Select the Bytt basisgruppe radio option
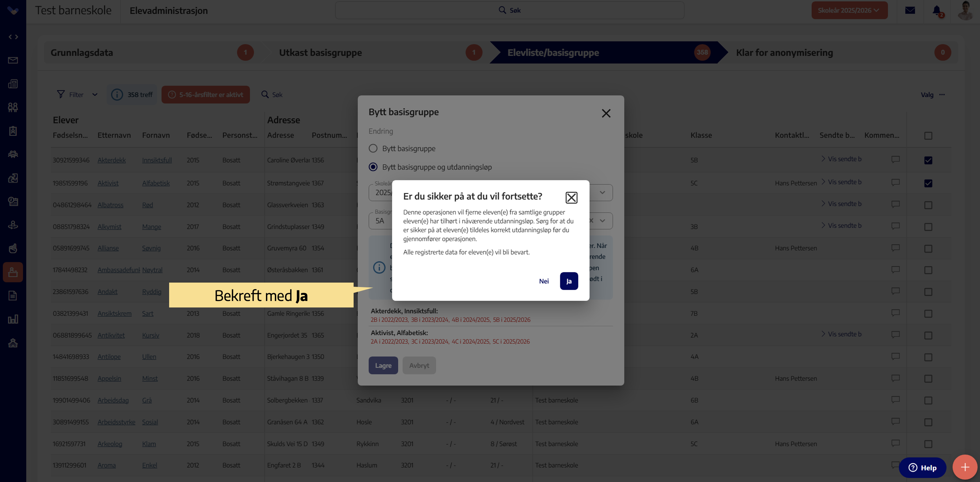980x482 pixels. click(x=373, y=148)
